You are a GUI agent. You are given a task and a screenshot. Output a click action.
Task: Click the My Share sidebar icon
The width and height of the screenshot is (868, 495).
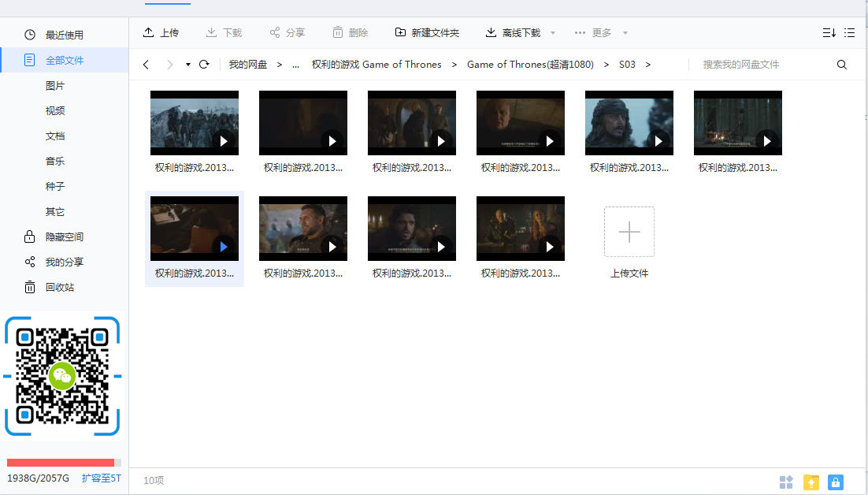[30, 262]
